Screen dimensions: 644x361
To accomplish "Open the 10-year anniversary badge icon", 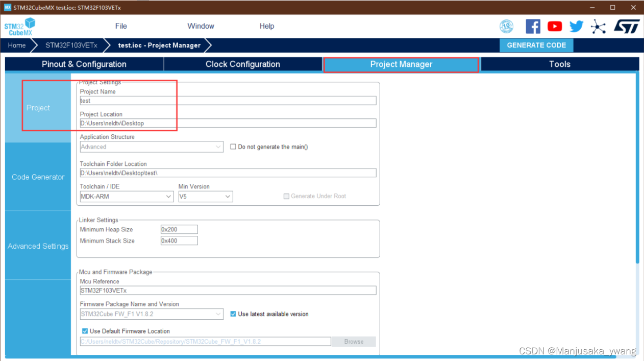I will tap(506, 26).
